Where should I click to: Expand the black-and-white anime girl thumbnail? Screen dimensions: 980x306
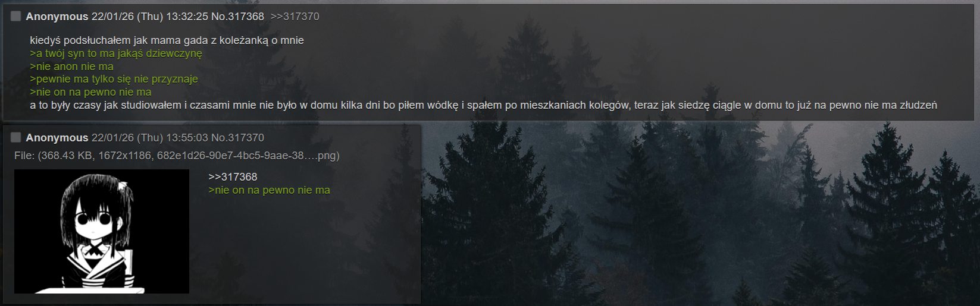coord(102,232)
